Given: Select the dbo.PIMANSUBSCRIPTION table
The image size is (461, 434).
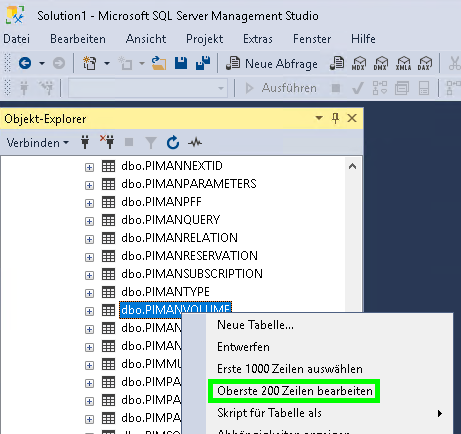Looking at the screenshot, I should pos(192,274).
